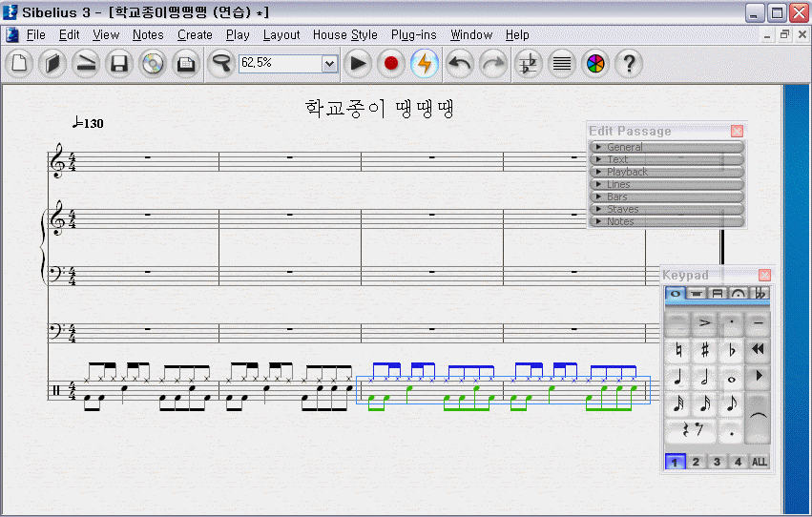
Task: Open the Window menu
Action: 471,34
